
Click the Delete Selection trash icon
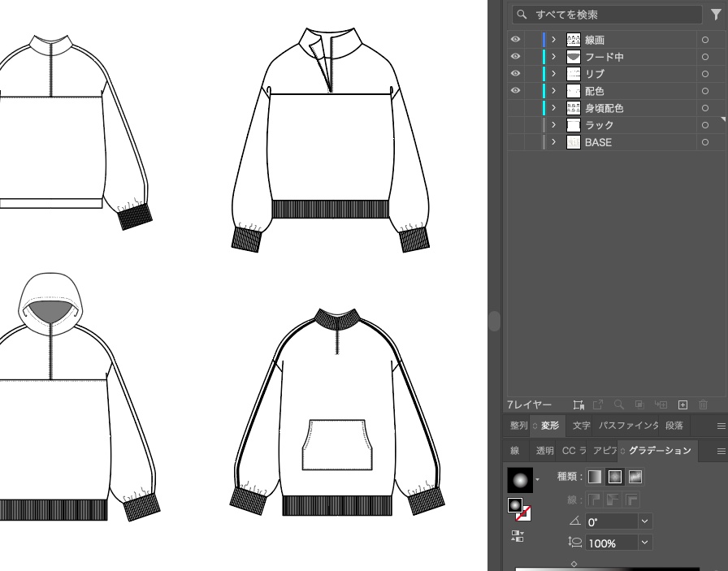tap(704, 404)
